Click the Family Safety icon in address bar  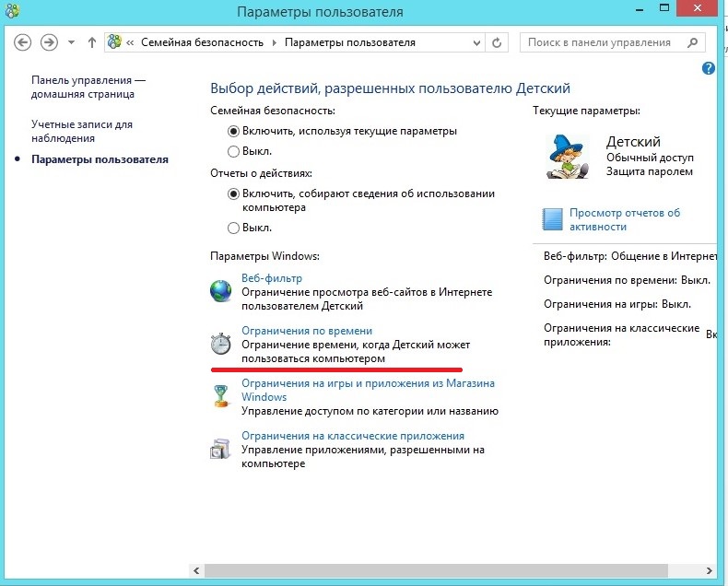114,42
